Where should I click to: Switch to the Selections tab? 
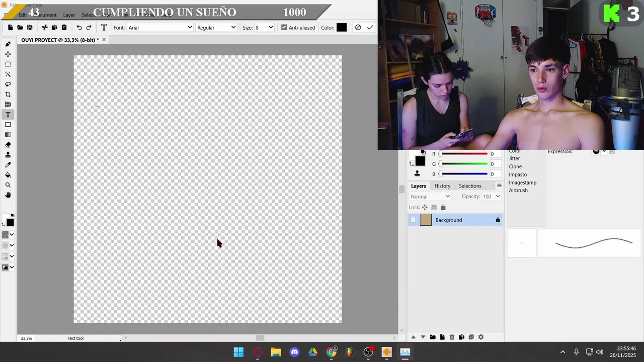(x=470, y=186)
